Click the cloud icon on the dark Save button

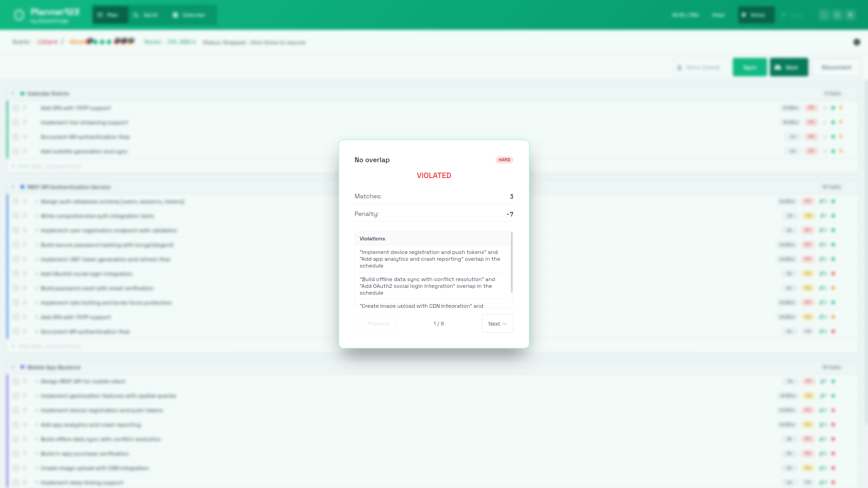click(778, 67)
